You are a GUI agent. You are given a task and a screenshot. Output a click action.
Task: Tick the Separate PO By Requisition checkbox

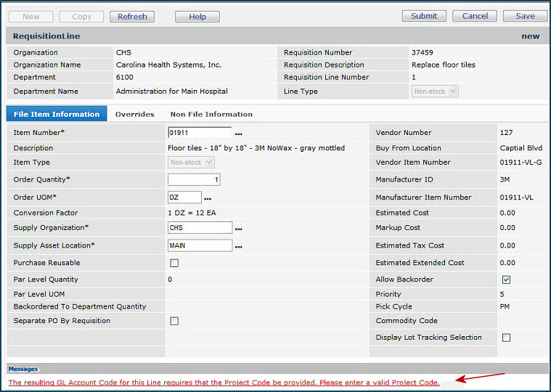click(174, 321)
